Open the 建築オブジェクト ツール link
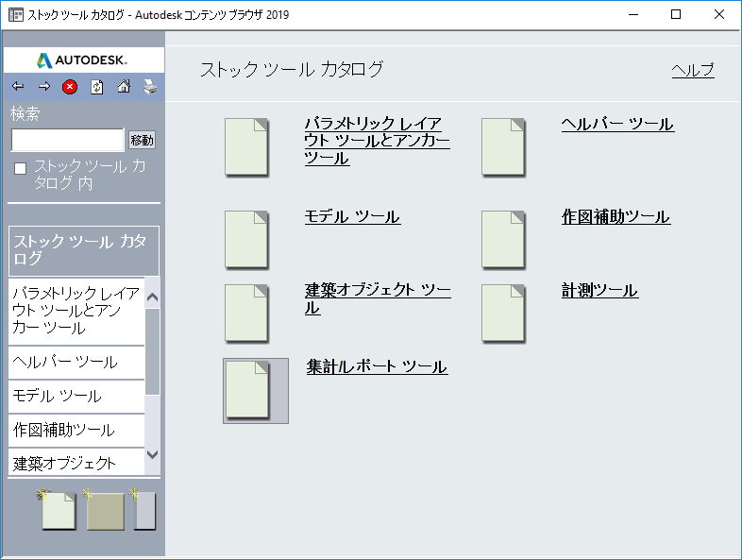Image resolution: width=742 pixels, height=560 pixels. (378, 298)
